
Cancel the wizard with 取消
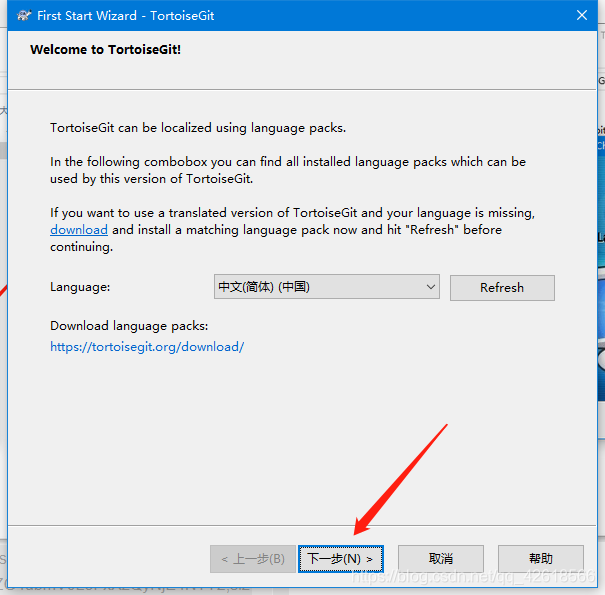[441, 558]
